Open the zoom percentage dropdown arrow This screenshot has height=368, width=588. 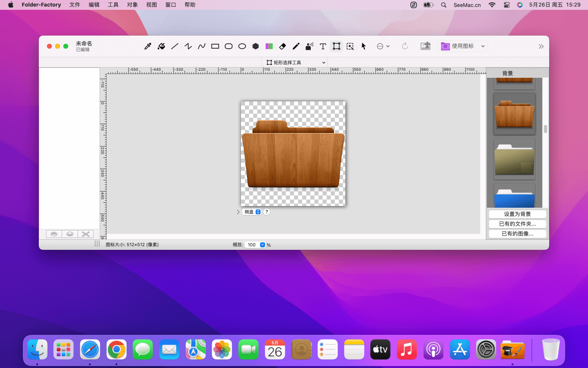[x=263, y=245]
